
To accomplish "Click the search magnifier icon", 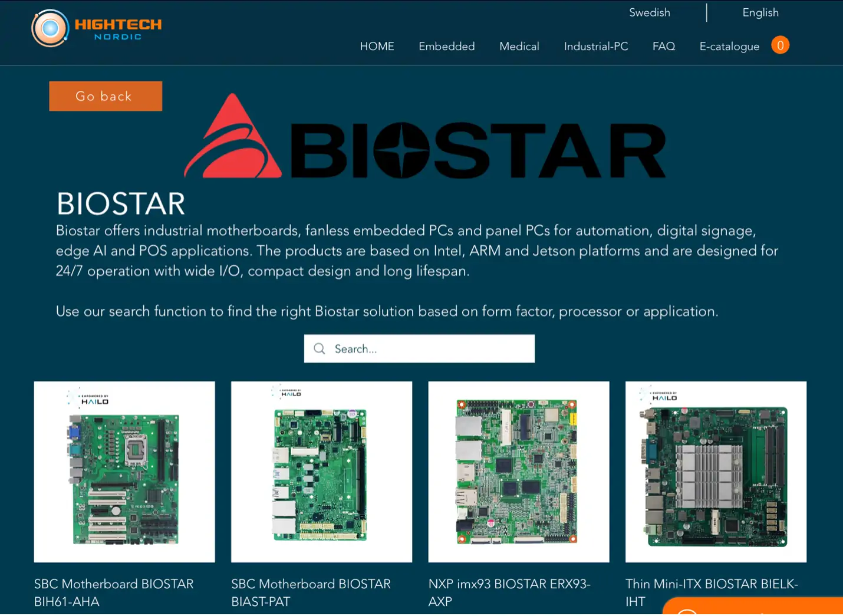I will click(320, 349).
